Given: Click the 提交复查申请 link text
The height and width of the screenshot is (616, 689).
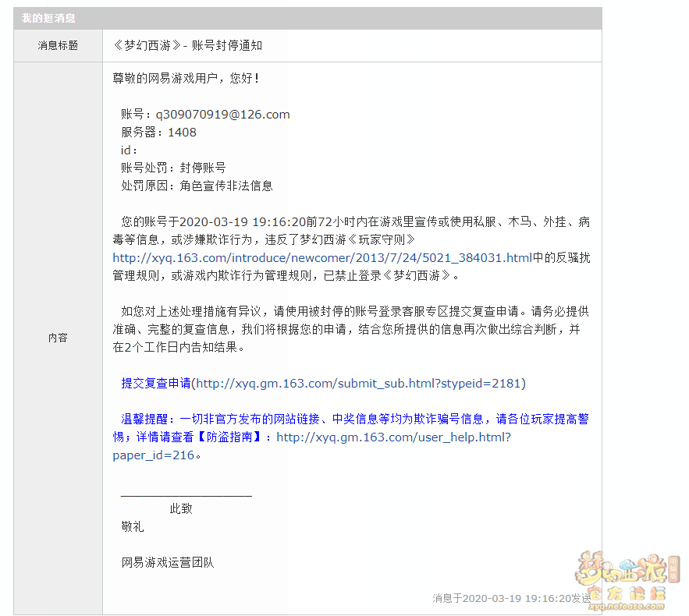Looking at the screenshot, I should pos(156,384).
